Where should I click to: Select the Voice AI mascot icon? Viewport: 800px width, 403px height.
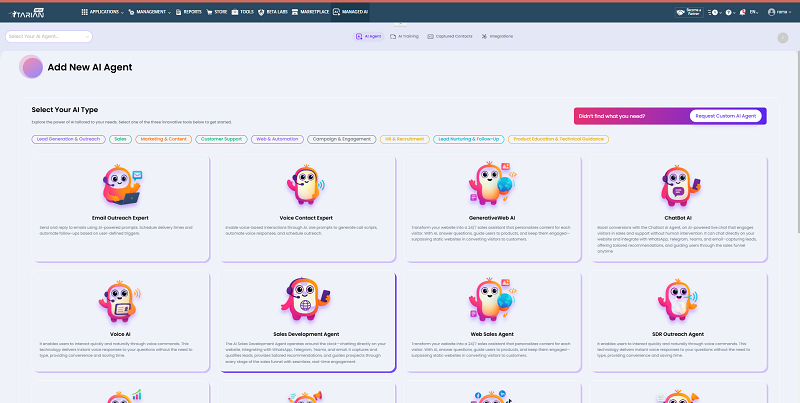[119, 301]
